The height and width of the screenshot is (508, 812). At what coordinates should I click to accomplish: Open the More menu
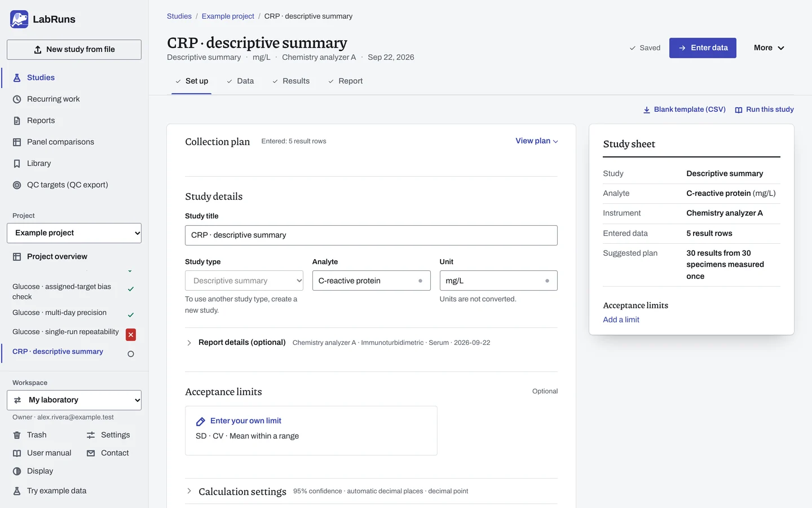(769, 48)
